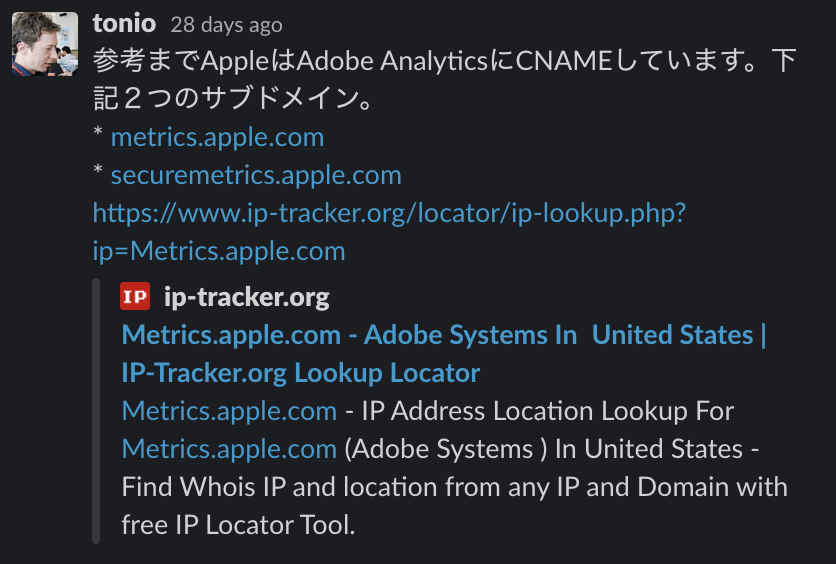Click Metrics.apple.com before "(Adobe Systems )"
The width and height of the screenshot is (836, 564).
pyautogui.click(x=229, y=449)
